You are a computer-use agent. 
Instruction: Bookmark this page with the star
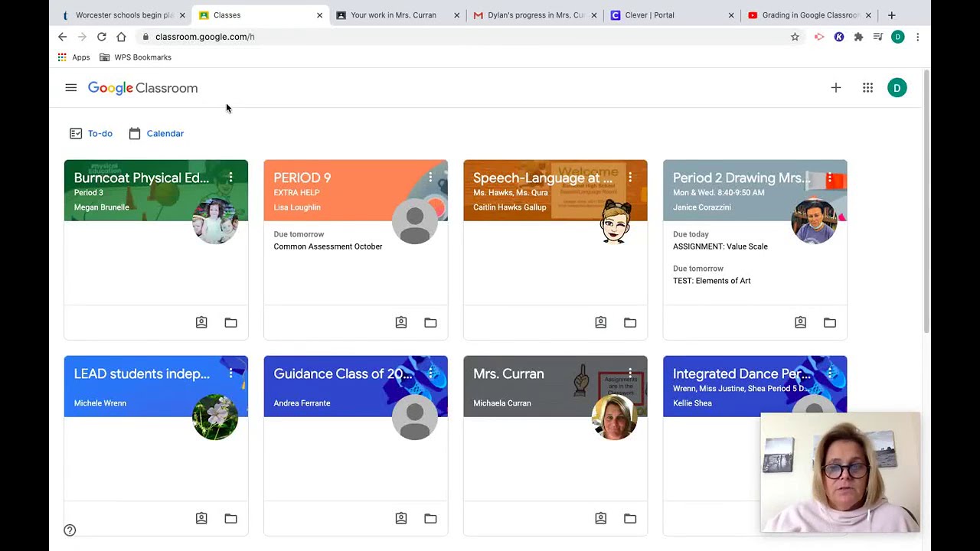[795, 37]
